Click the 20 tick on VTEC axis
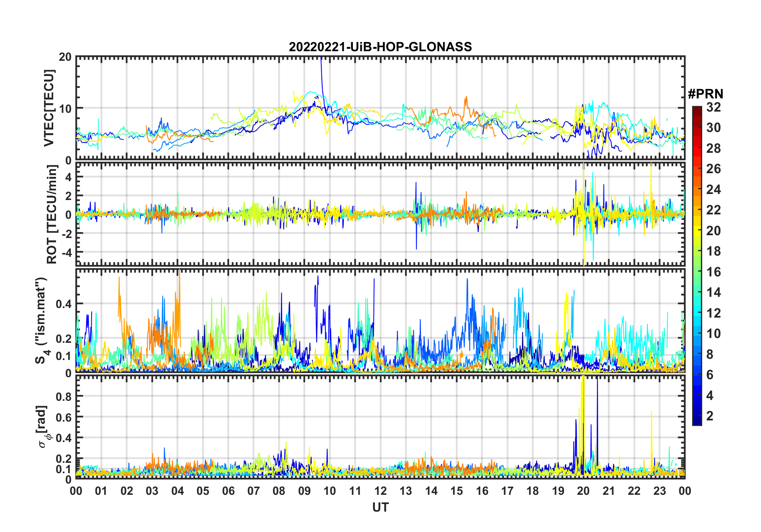 (x=65, y=57)
